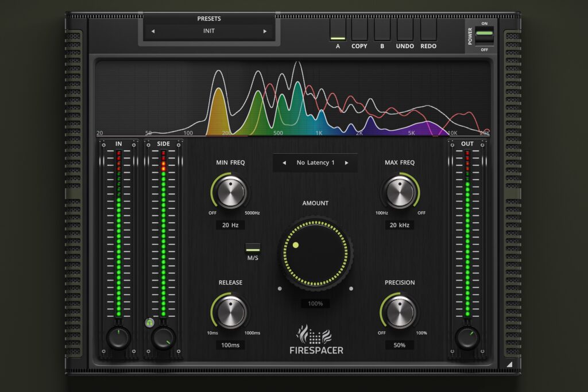Click the IN gain knob below meter
Image resolution: width=588 pixels, height=392 pixels.
click(119, 338)
